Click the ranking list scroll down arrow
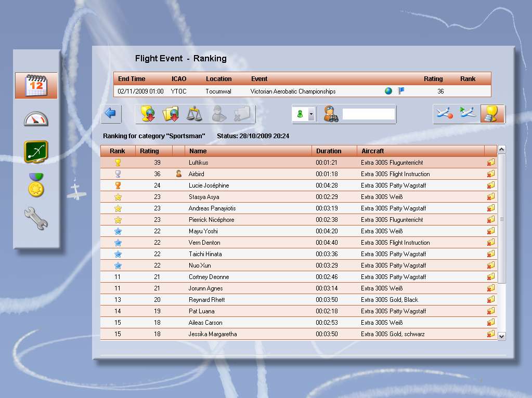 (x=501, y=336)
